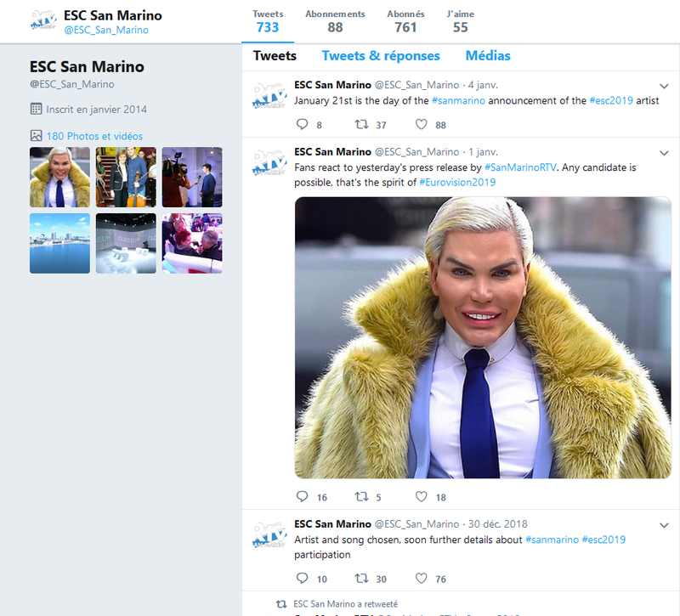Click #esc2019 hashtag in 30 déc. tweet
680x616 pixels.
603,540
